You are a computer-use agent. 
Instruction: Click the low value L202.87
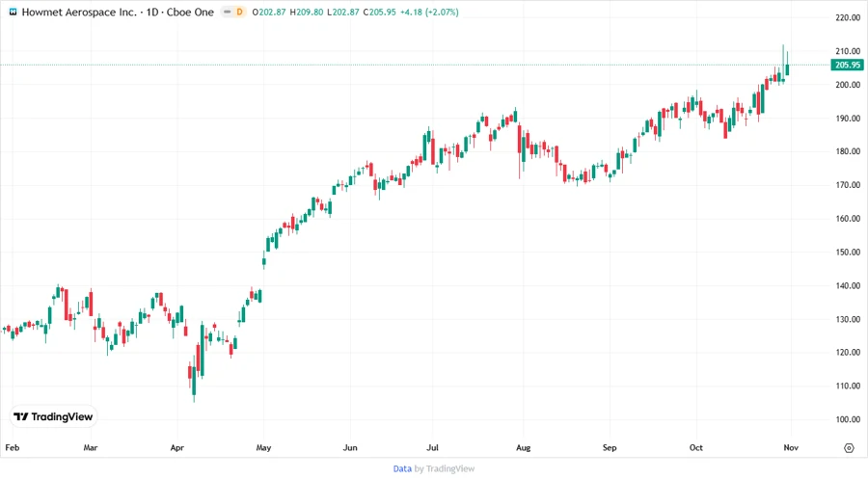click(343, 13)
